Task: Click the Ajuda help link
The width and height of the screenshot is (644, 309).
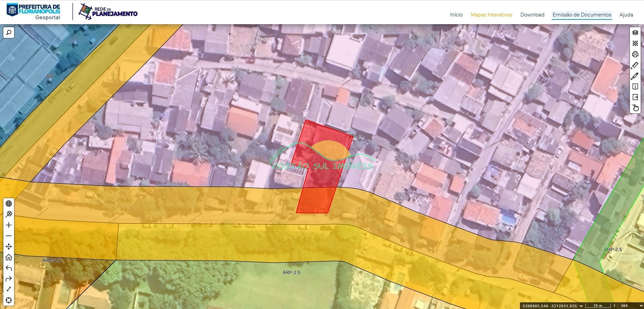Action: (626, 15)
